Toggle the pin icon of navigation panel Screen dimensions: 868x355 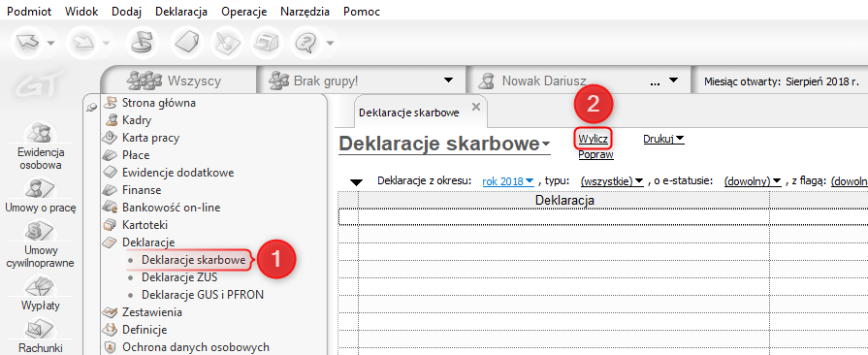click(x=92, y=109)
